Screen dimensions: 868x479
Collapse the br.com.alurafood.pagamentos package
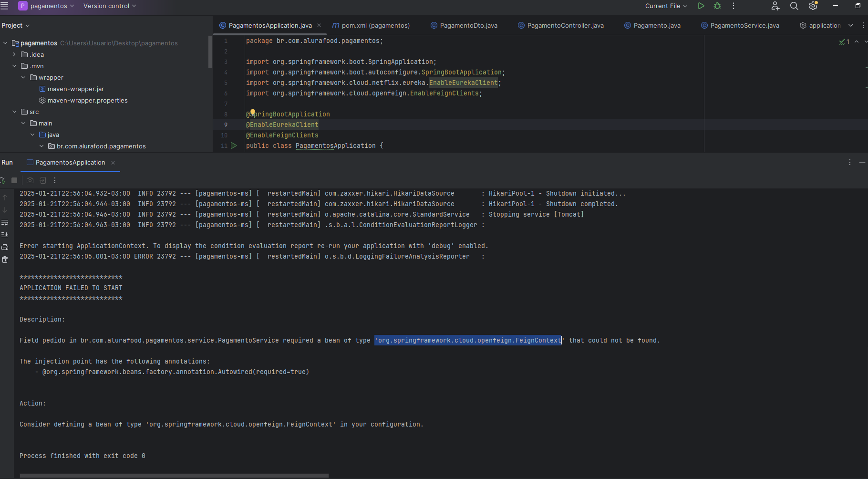point(41,146)
